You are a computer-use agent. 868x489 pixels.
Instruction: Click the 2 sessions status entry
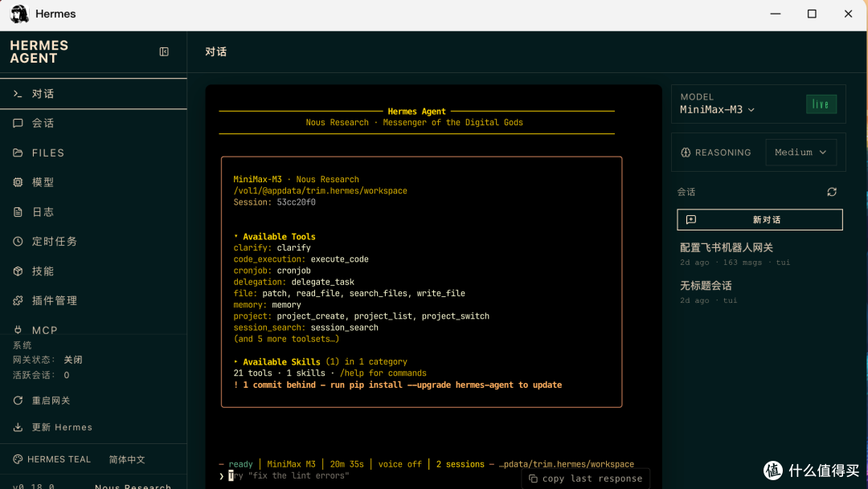(x=460, y=464)
